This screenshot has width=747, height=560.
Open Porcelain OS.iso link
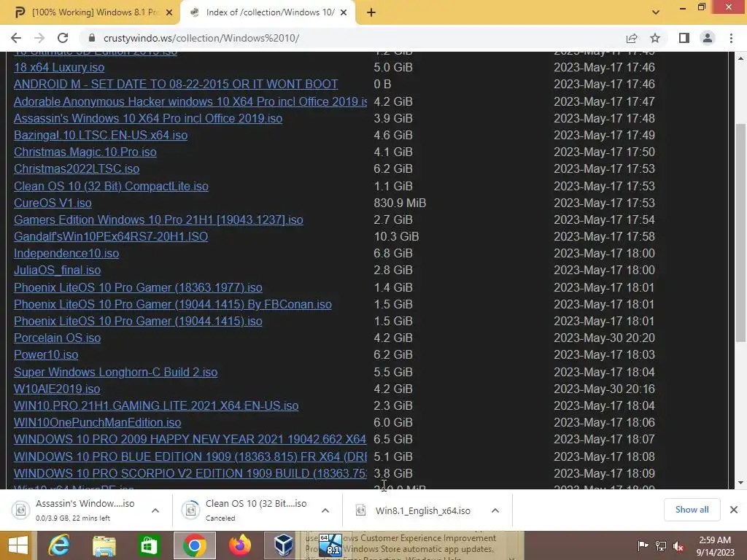tap(57, 338)
